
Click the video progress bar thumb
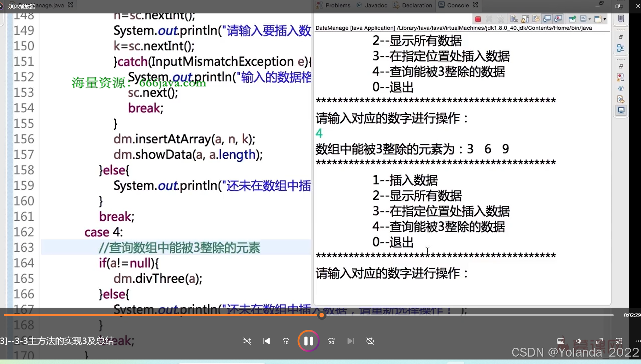click(x=322, y=315)
